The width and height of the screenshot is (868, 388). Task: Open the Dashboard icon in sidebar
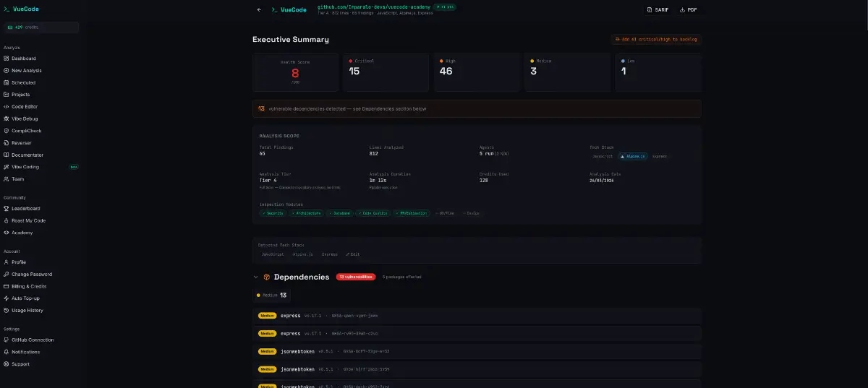(x=7, y=59)
